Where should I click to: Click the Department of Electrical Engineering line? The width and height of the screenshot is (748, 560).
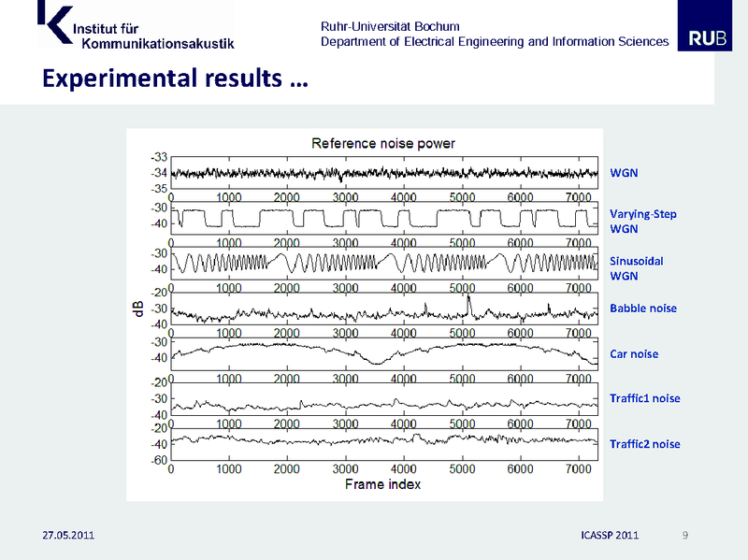(494, 42)
